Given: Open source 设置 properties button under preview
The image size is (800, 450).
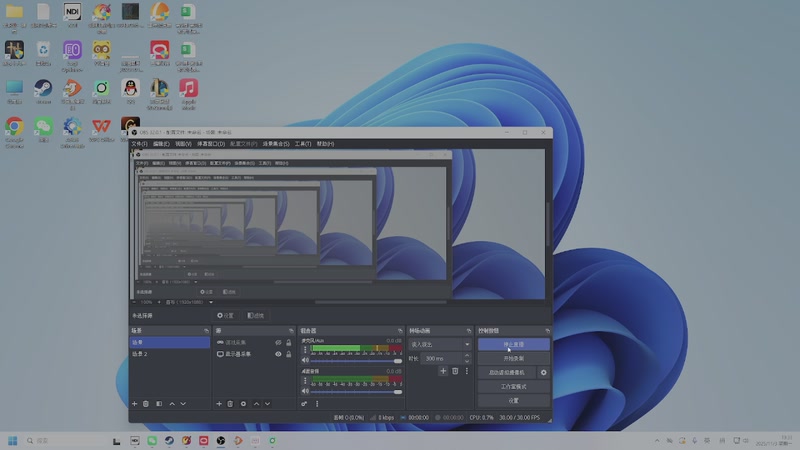Looking at the screenshot, I should pyautogui.click(x=226, y=316).
